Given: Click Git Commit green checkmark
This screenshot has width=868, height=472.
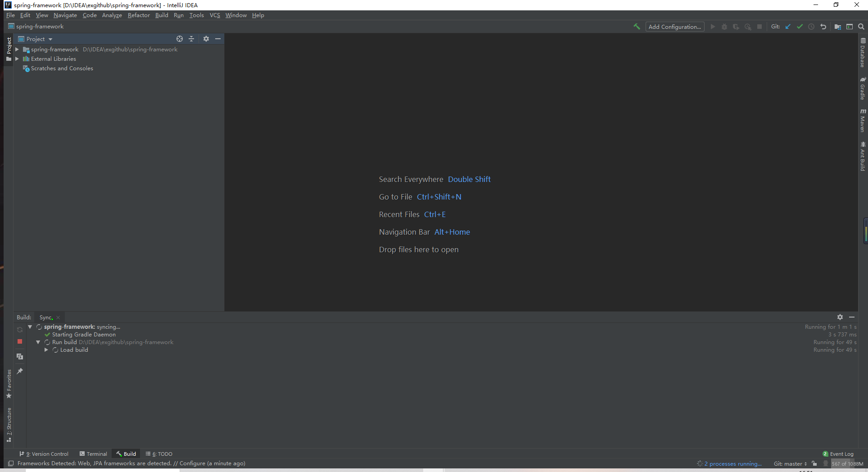Looking at the screenshot, I should coord(800,27).
